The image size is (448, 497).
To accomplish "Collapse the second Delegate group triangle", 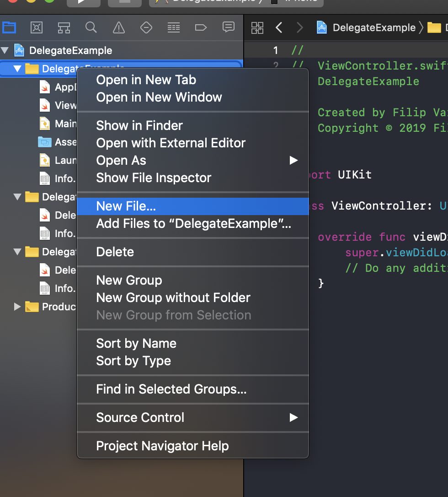I will (x=17, y=197).
